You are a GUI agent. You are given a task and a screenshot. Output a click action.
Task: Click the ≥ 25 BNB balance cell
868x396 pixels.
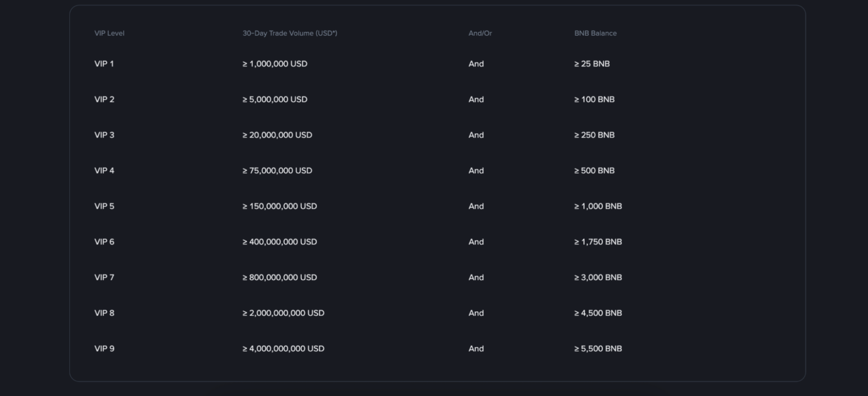[x=592, y=64]
